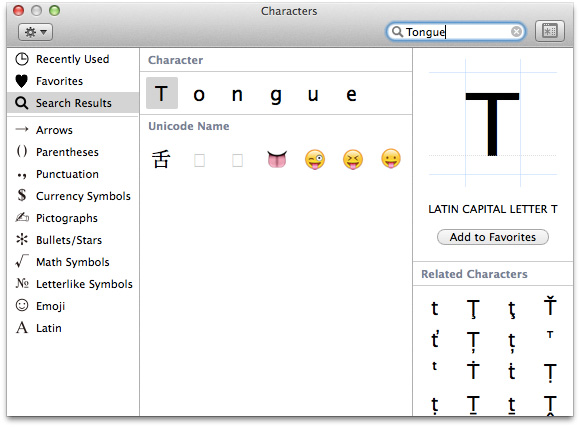580x427 pixels.
Task: Select the letter e character result
Action: click(x=351, y=94)
